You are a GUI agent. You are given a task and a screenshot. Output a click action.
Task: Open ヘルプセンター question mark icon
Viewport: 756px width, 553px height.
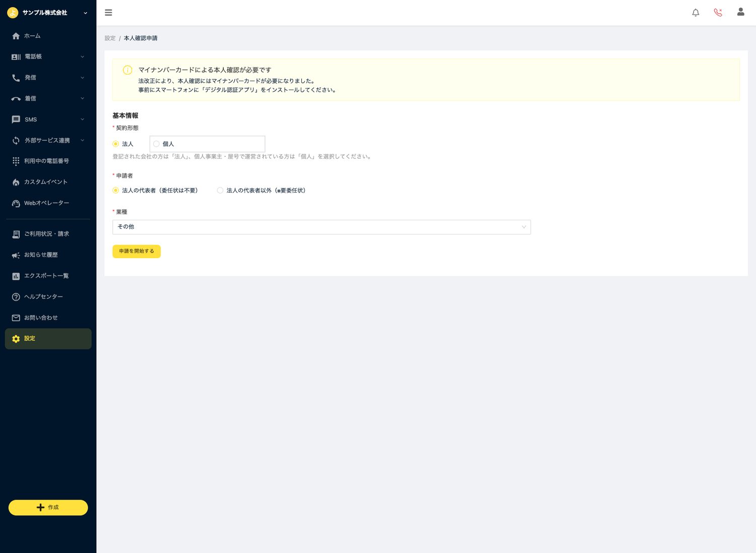pos(16,297)
